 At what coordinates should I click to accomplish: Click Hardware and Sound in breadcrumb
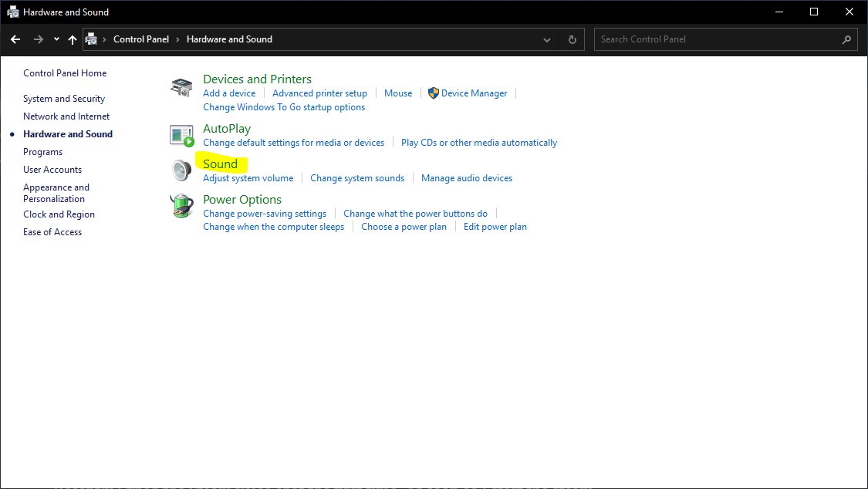[x=229, y=39]
